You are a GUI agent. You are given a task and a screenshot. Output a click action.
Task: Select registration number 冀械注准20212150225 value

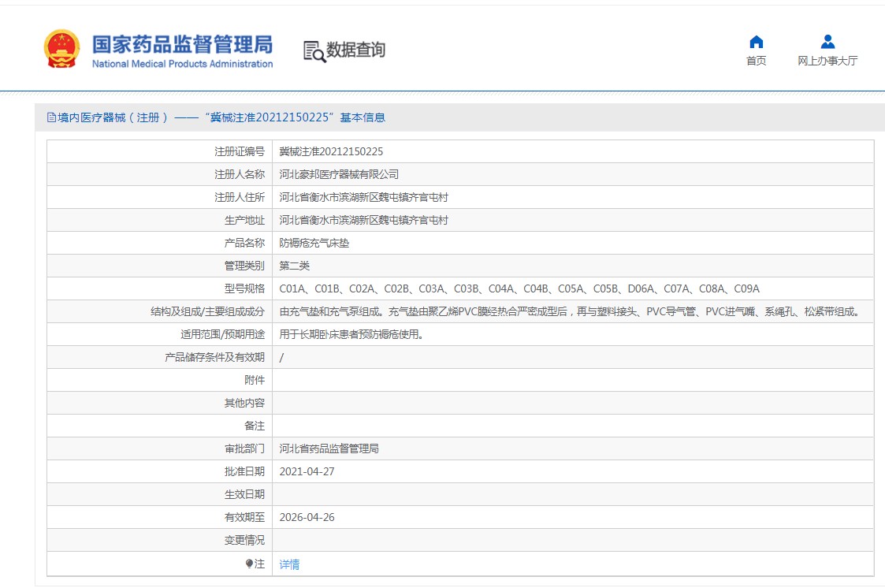coord(331,152)
